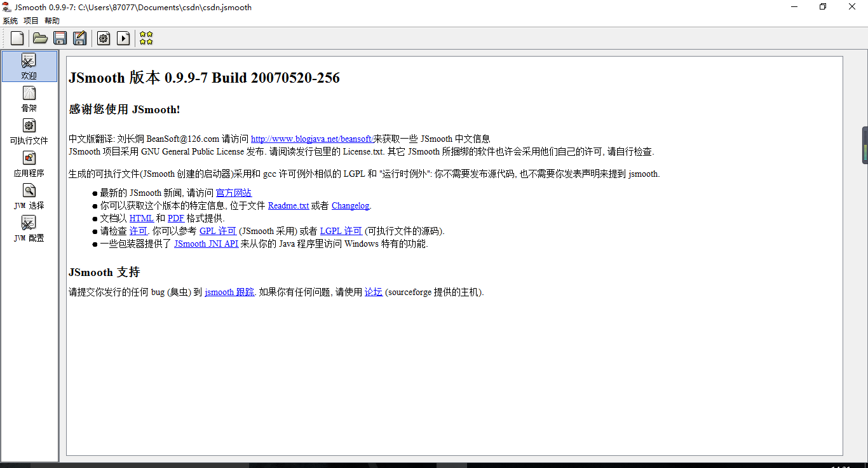The height and width of the screenshot is (468, 868).
Task: Open the 系统 menu
Action: [x=10, y=21]
